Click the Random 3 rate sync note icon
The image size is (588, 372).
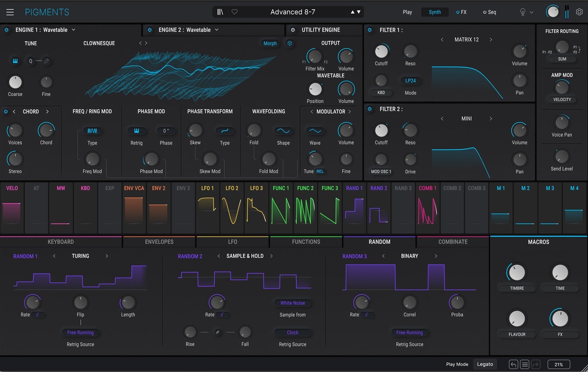(x=367, y=315)
